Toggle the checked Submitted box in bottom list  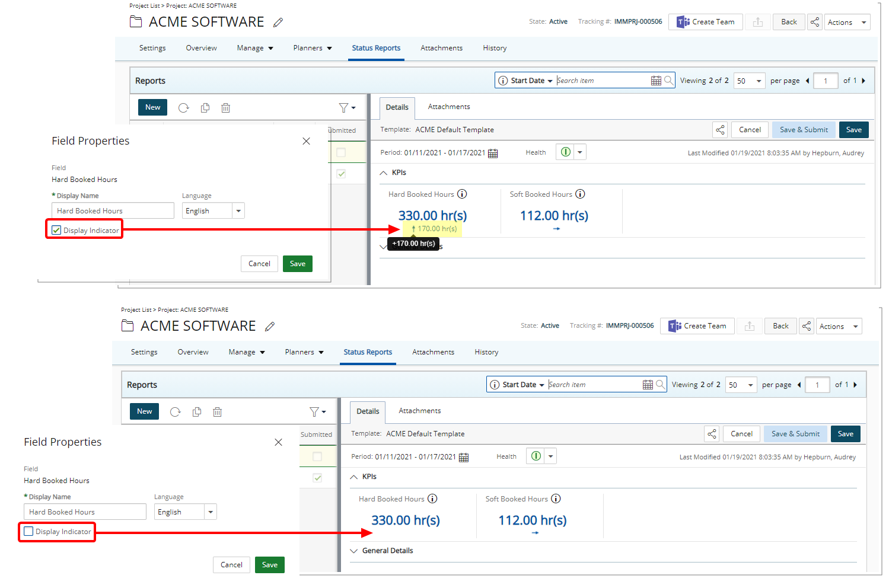click(317, 478)
